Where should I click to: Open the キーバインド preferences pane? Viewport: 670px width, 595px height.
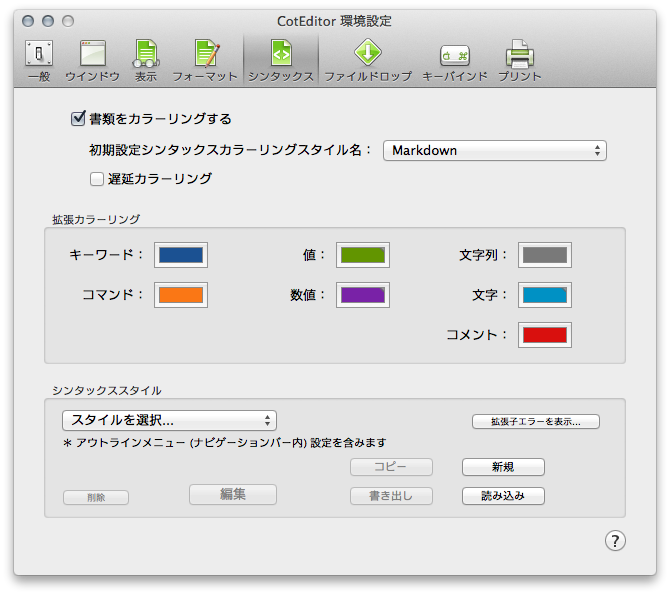pos(455,59)
